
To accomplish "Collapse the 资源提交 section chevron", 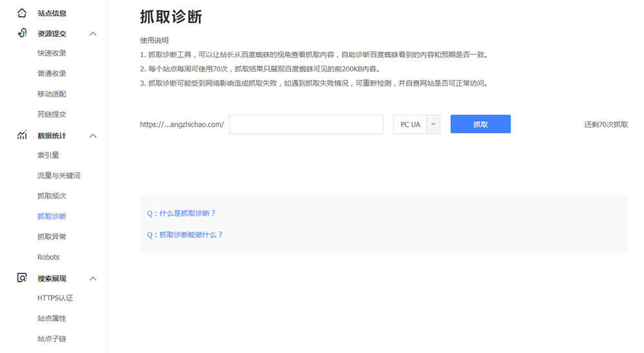I will point(93,33).
